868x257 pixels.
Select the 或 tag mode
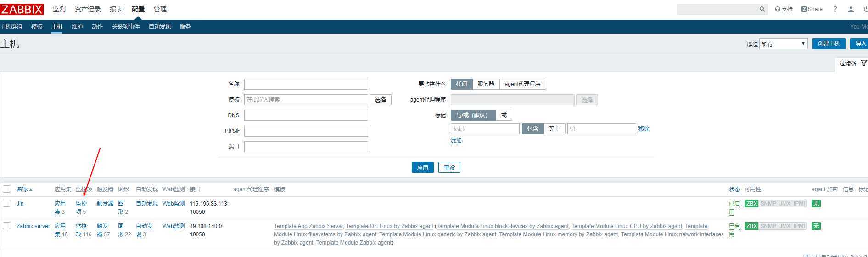(504, 115)
